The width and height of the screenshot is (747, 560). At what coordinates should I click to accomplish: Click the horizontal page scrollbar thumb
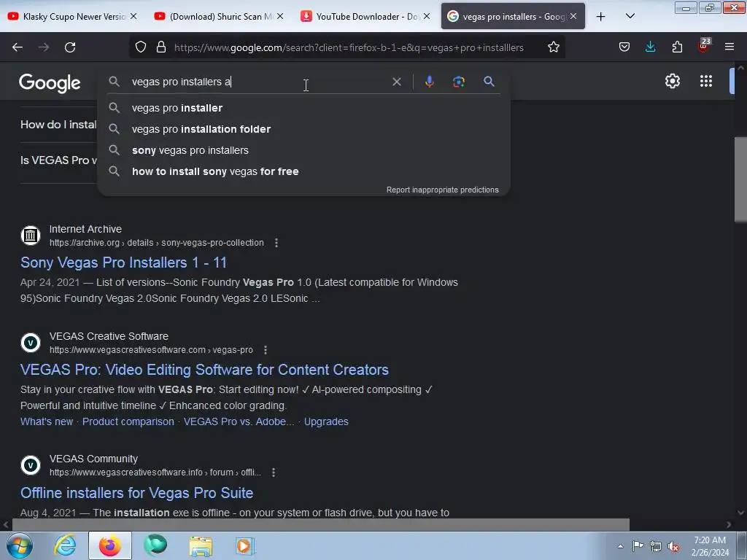click(x=321, y=524)
